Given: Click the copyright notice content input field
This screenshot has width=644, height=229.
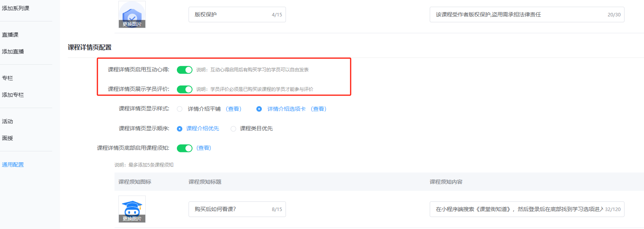Looking at the screenshot, I should point(518,14).
